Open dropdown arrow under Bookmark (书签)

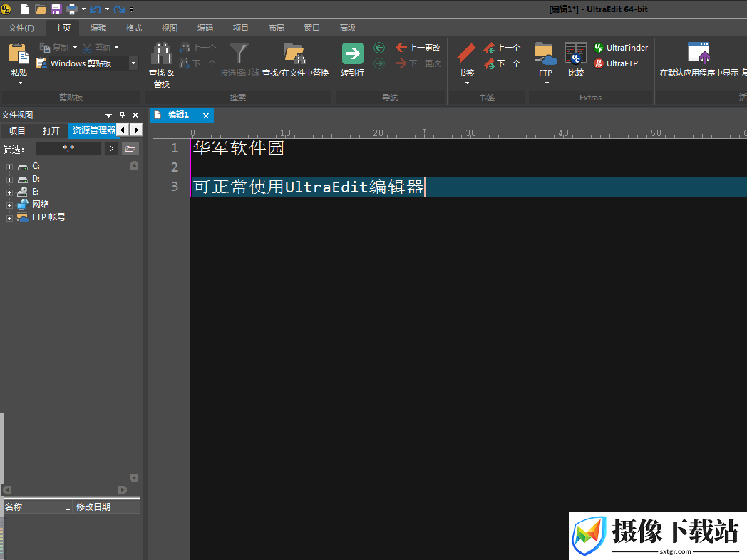pyautogui.click(x=467, y=83)
